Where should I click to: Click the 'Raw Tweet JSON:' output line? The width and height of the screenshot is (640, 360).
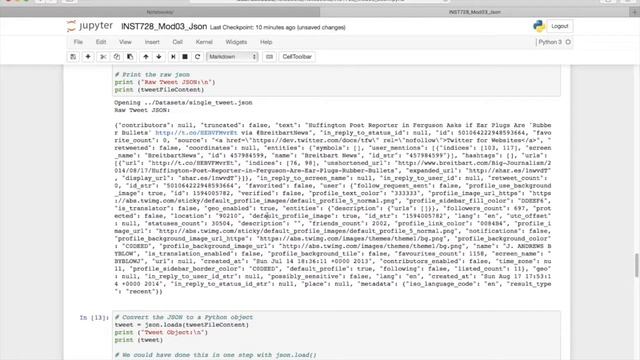[x=142, y=110]
